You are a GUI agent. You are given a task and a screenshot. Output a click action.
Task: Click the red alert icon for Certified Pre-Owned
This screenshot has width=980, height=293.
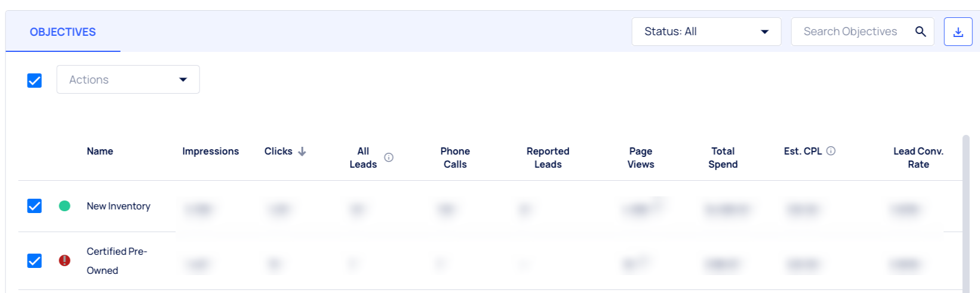(64, 261)
